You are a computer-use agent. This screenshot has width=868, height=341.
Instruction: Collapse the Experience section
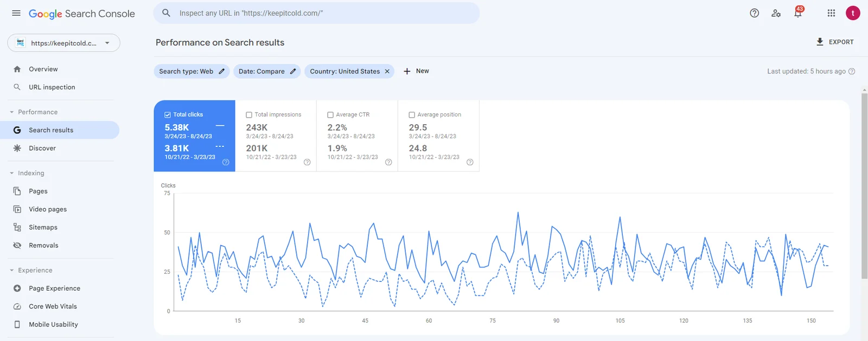[x=11, y=270]
